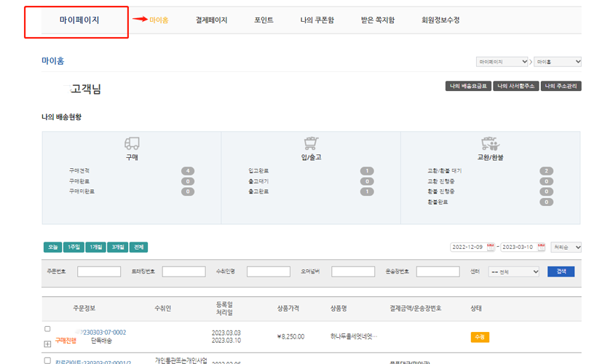Click the 주문번호 input field
Viewport: 613px width, 364px height.
(x=99, y=272)
